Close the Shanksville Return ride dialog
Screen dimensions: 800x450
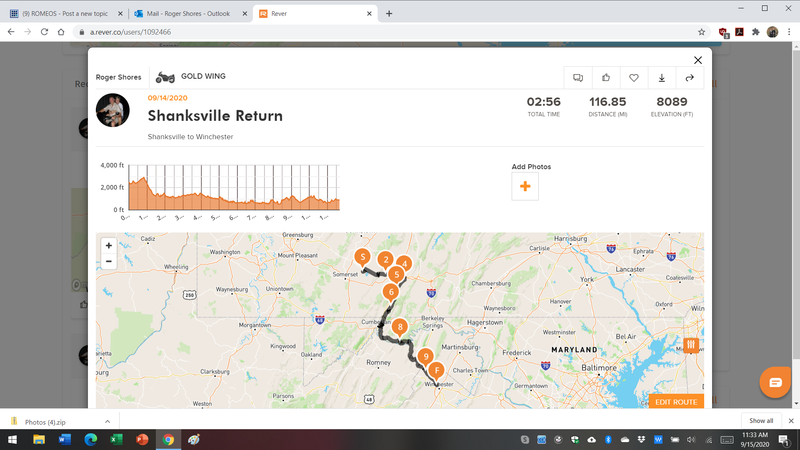pos(698,60)
